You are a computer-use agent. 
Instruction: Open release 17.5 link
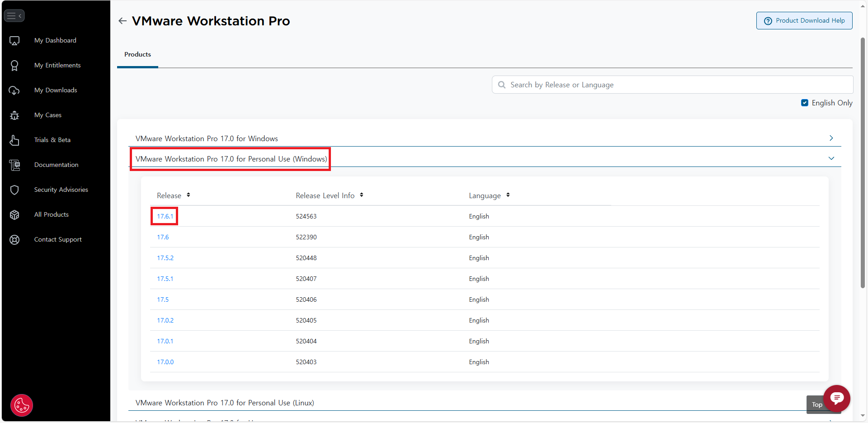click(163, 299)
